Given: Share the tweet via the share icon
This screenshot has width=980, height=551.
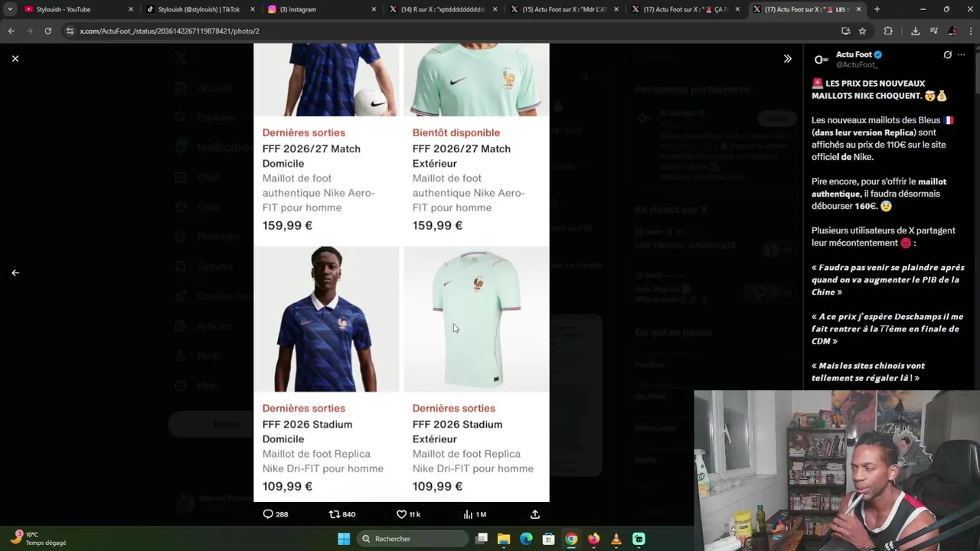Looking at the screenshot, I should [535, 514].
